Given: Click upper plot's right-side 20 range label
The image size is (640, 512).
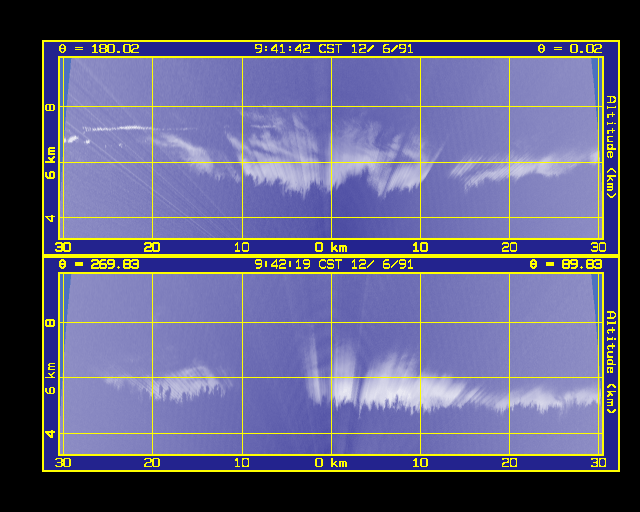Looking at the screenshot, I should pyautogui.click(x=509, y=247).
